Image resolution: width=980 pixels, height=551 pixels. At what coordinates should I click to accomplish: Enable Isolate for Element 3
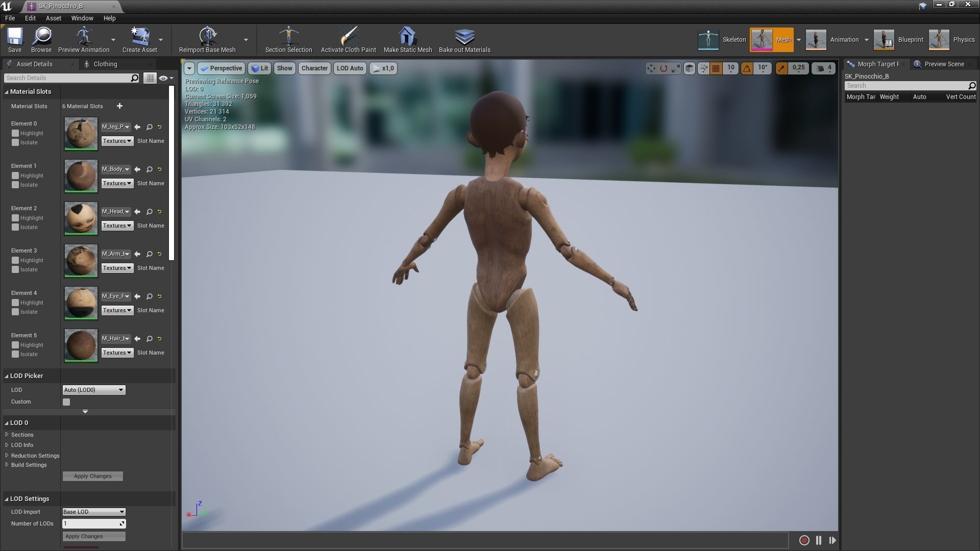click(15, 269)
